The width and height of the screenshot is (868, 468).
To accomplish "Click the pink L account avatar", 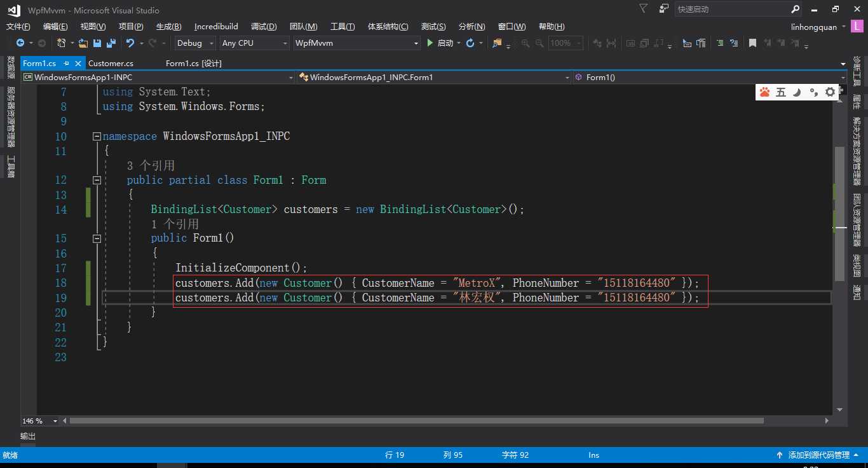I will [857, 27].
